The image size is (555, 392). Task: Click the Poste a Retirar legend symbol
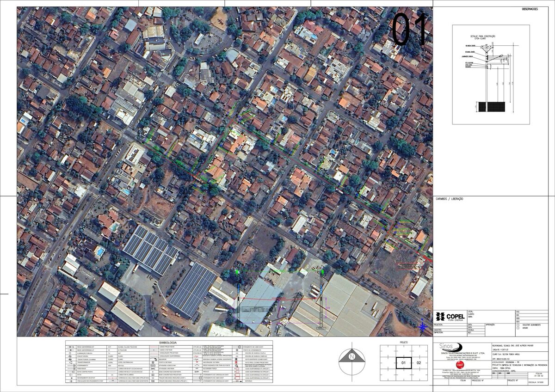tap(153, 362)
